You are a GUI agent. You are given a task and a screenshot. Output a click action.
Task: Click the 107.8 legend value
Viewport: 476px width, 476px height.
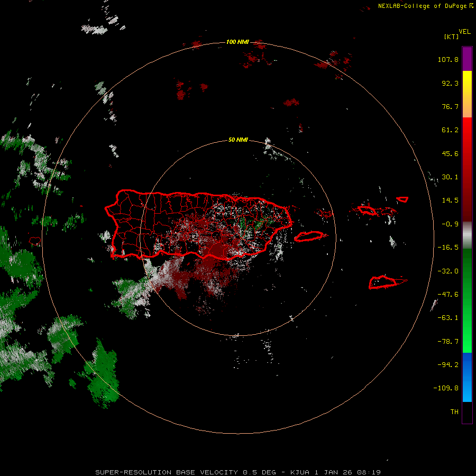448,59
